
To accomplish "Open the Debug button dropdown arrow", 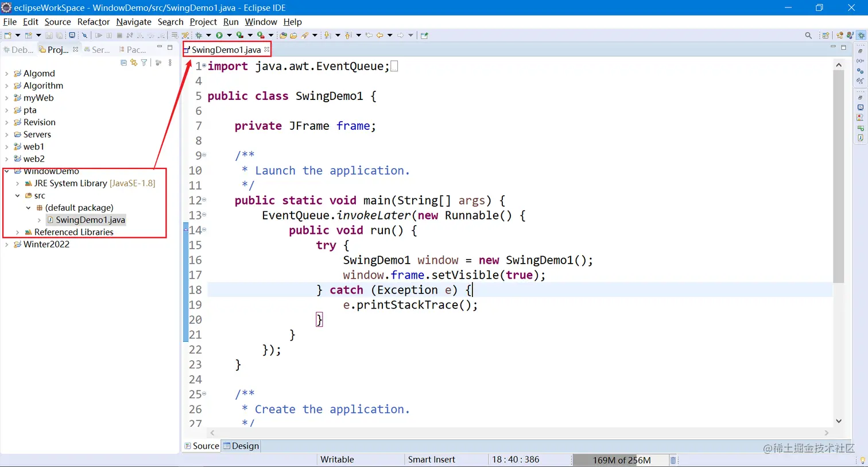I will click(208, 35).
